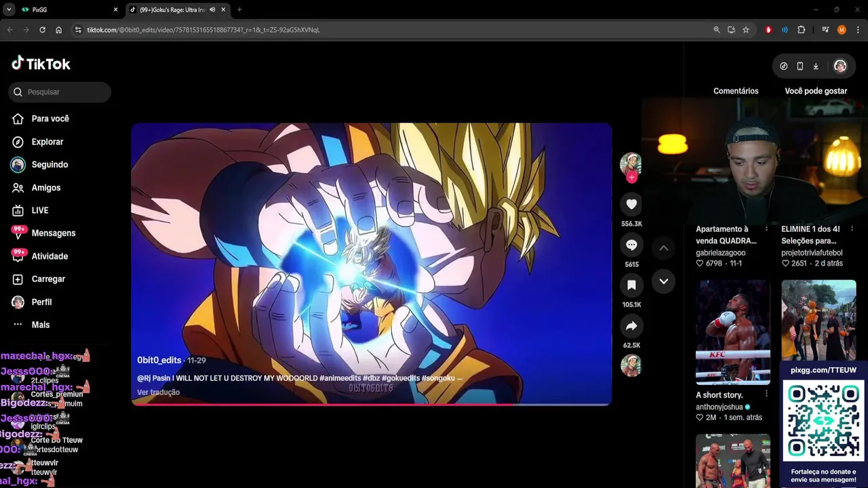This screenshot has height=488, width=868.
Task: Open the spinning sound disc below share
Action: point(631,365)
